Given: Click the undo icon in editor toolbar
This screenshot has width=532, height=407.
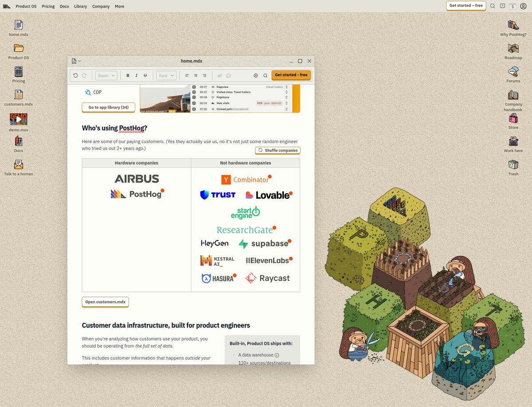Looking at the screenshot, I should 75,76.
